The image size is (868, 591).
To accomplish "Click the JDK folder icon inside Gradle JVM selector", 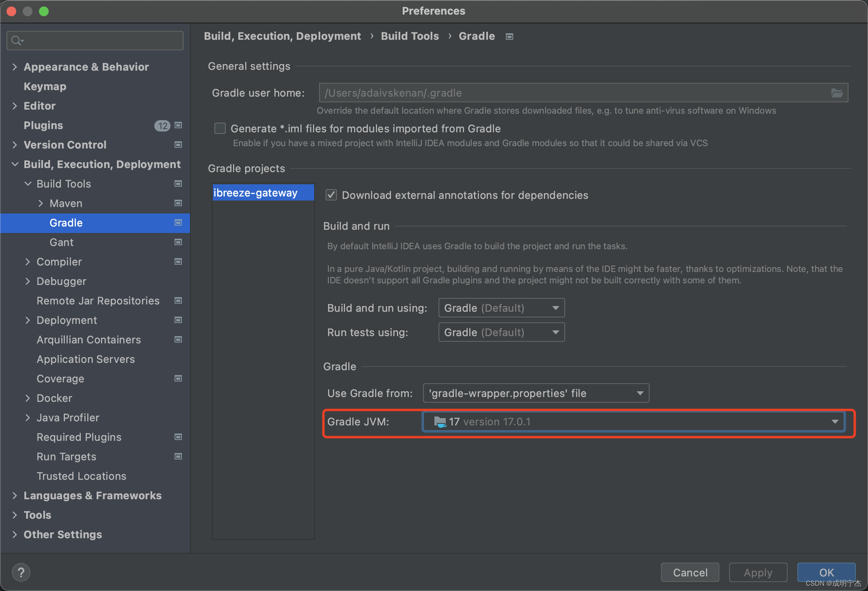I will click(440, 421).
